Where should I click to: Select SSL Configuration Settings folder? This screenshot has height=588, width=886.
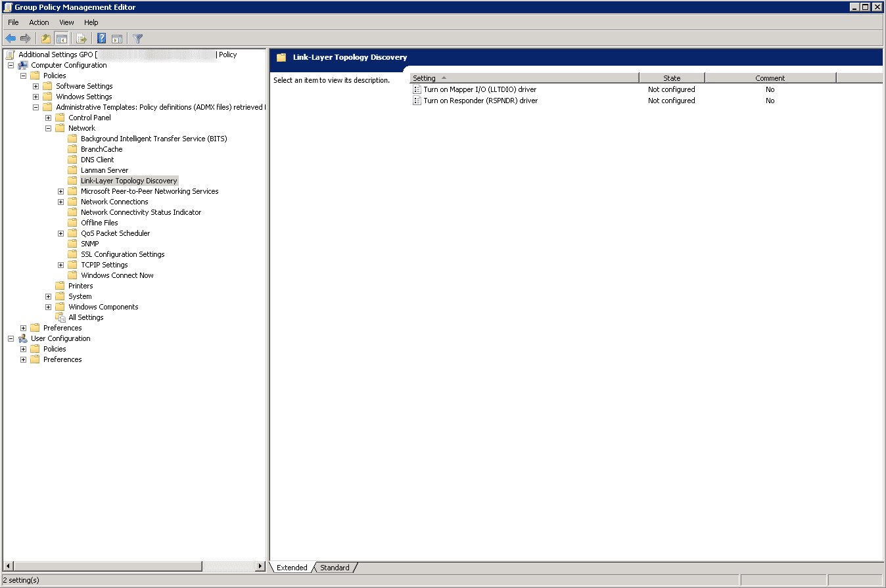(122, 254)
